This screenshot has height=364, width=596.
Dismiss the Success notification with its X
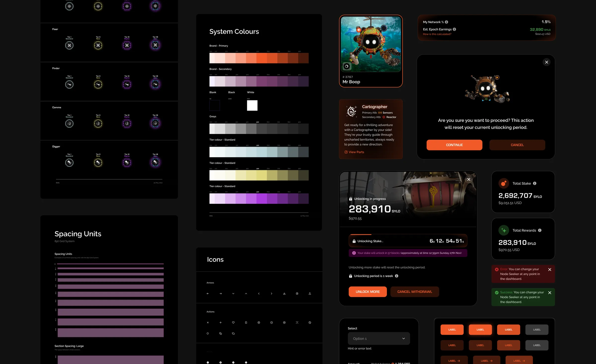pyautogui.click(x=550, y=293)
